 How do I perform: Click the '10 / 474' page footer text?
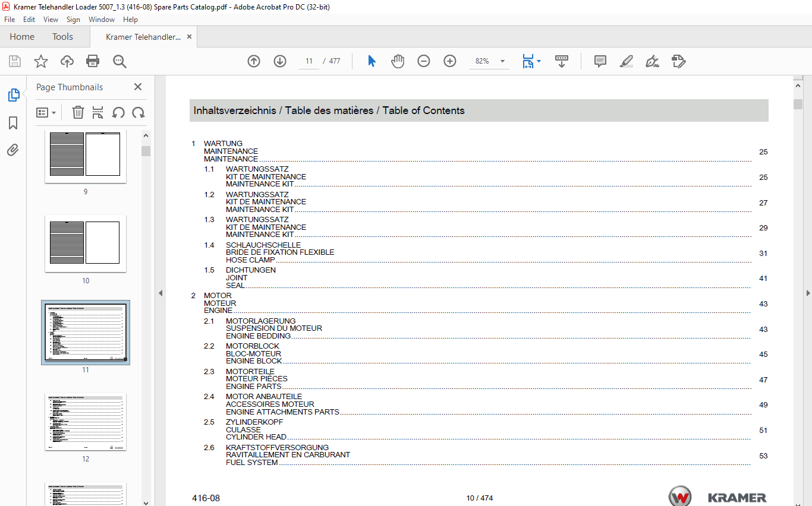480,498
